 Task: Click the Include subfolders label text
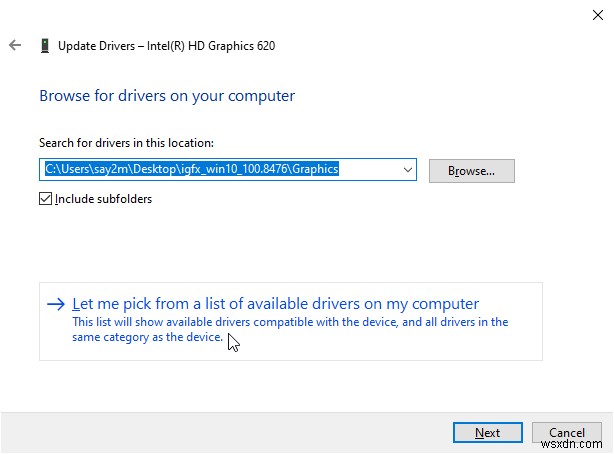click(x=103, y=199)
